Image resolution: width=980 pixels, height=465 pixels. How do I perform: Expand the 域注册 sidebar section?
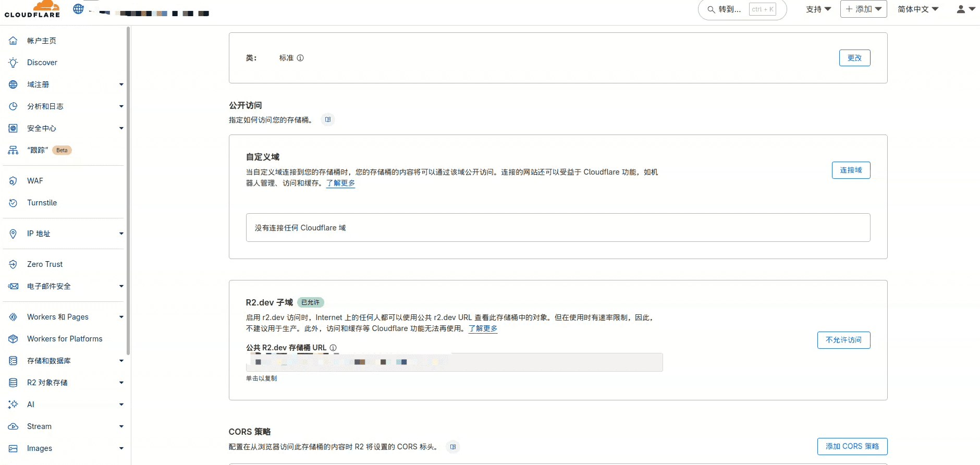click(121, 84)
